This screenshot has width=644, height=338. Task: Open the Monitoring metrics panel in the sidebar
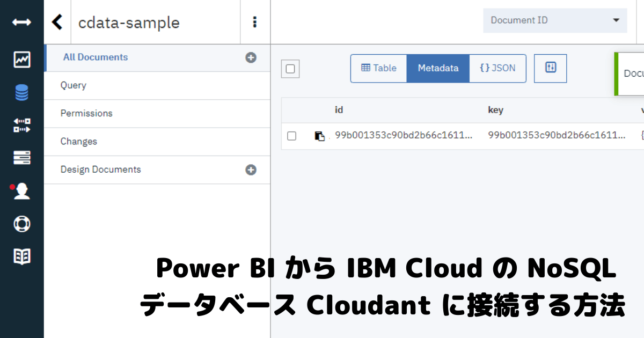[21, 60]
